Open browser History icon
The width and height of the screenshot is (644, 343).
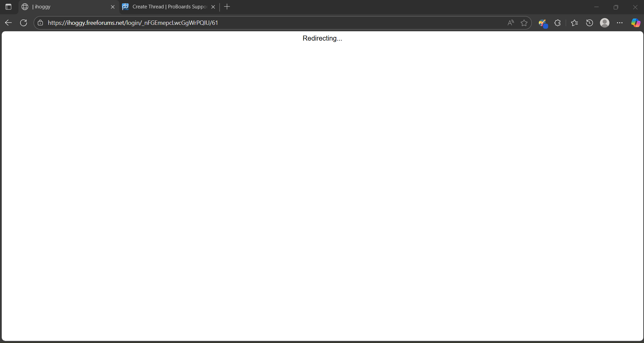(x=590, y=23)
